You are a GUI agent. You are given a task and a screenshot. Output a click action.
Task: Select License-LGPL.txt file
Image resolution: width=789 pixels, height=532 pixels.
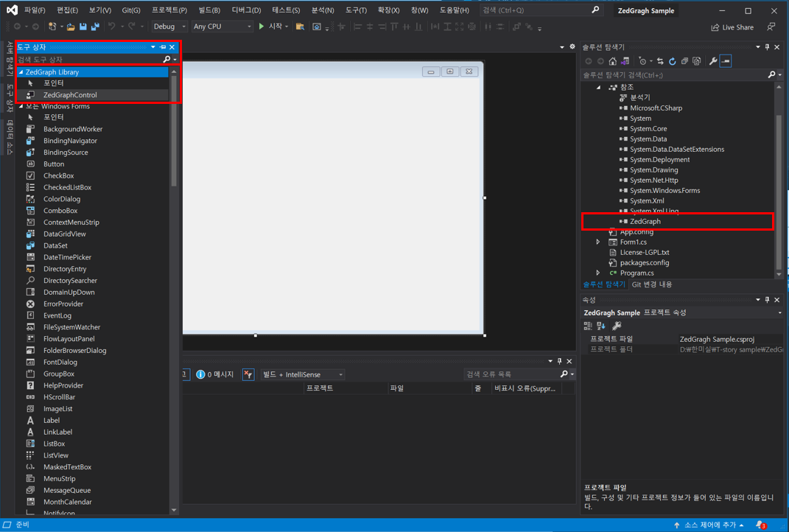644,252
